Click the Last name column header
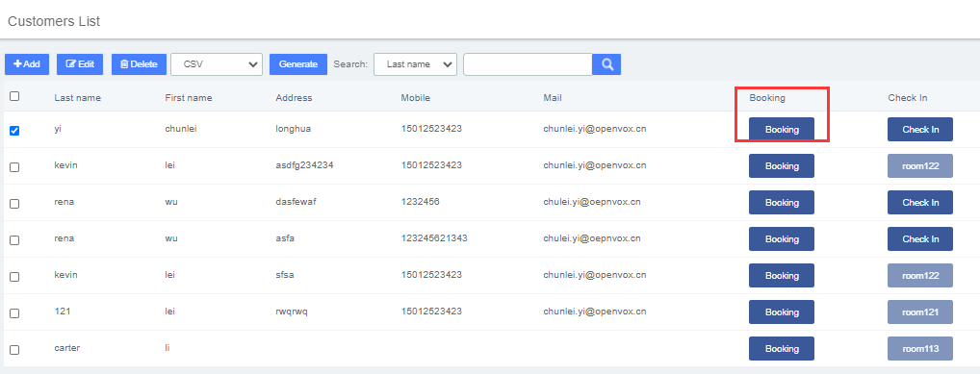980x374 pixels. (78, 98)
